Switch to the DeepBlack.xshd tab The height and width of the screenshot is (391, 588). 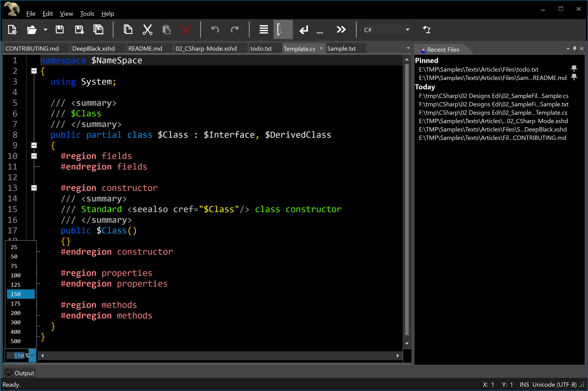tap(98, 48)
